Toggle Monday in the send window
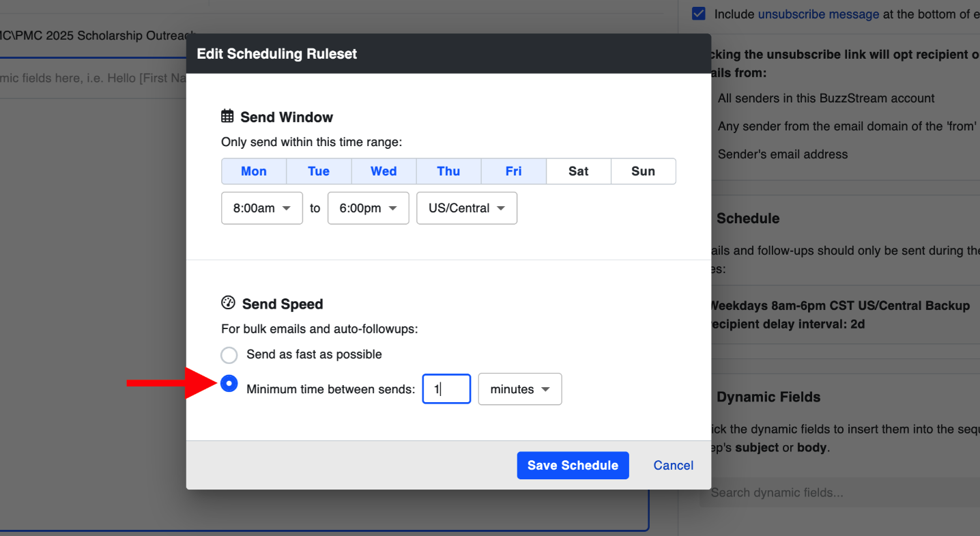Image resolution: width=980 pixels, height=536 pixels. (x=254, y=171)
